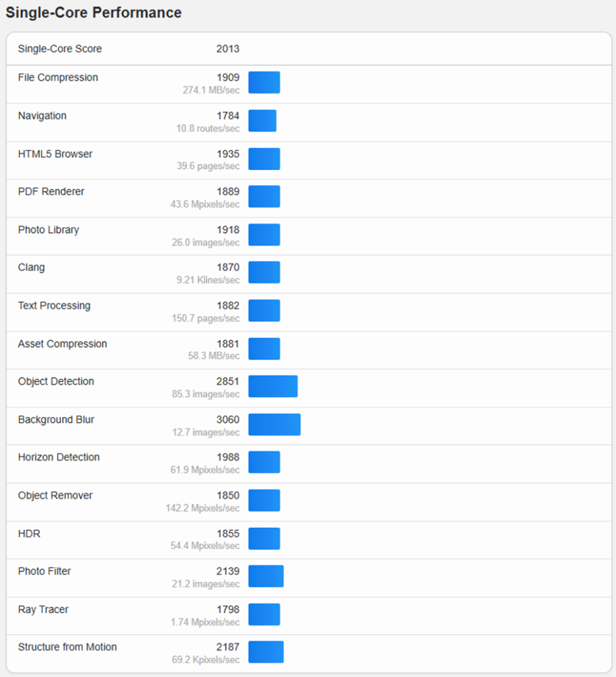This screenshot has height=677, width=616.
Task: Click the File Compression score bar
Action: [x=264, y=83]
